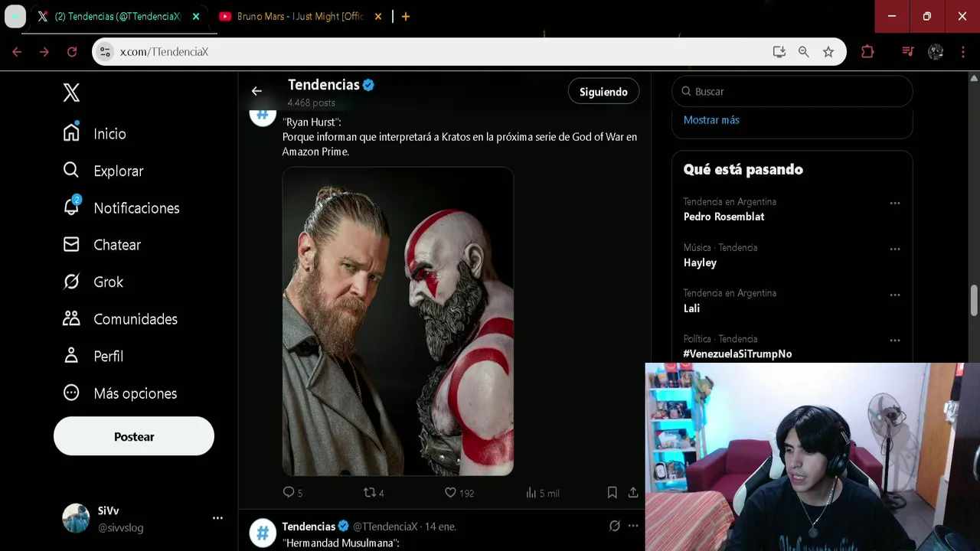Open Chatear messages
Image resolution: width=980 pixels, height=551 pixels.
102,245
